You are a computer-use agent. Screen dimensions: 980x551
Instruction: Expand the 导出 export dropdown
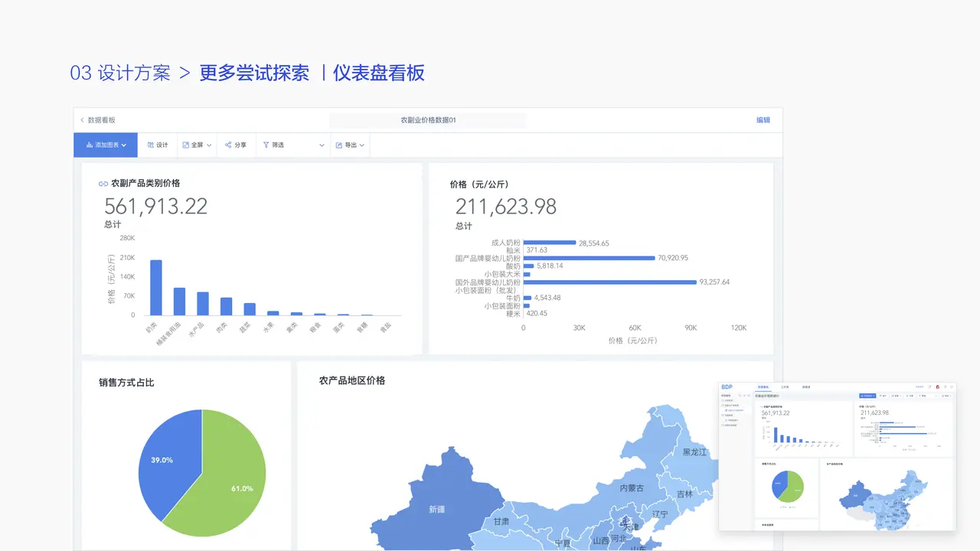tap(350, 145)
